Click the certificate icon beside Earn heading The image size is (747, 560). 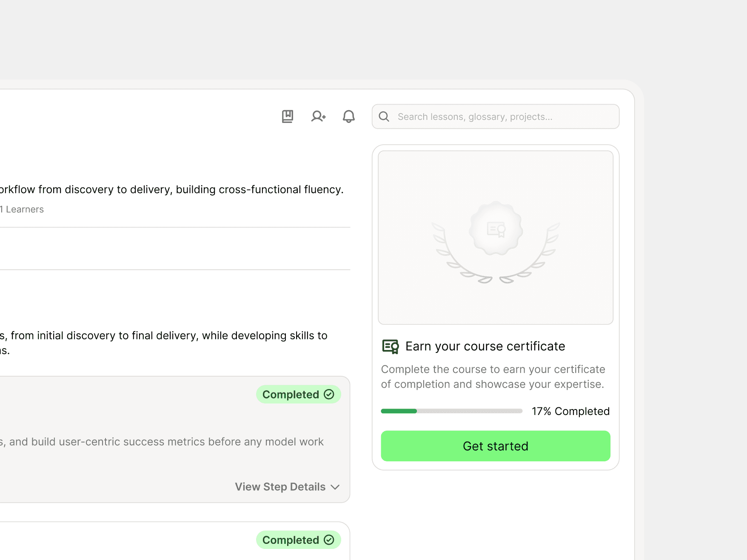click(x=391, y=347)
